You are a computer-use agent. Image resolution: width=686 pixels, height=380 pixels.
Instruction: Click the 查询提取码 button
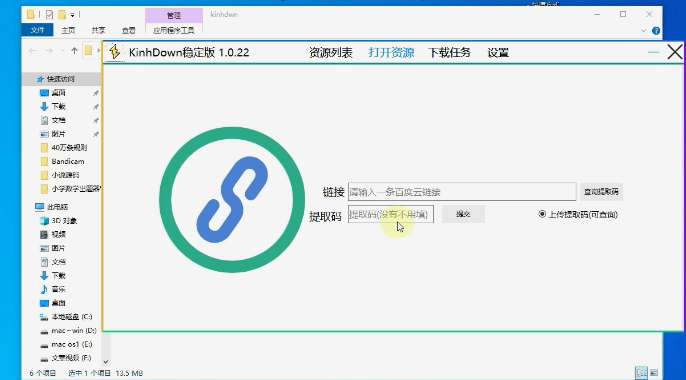tap(601, 192)
